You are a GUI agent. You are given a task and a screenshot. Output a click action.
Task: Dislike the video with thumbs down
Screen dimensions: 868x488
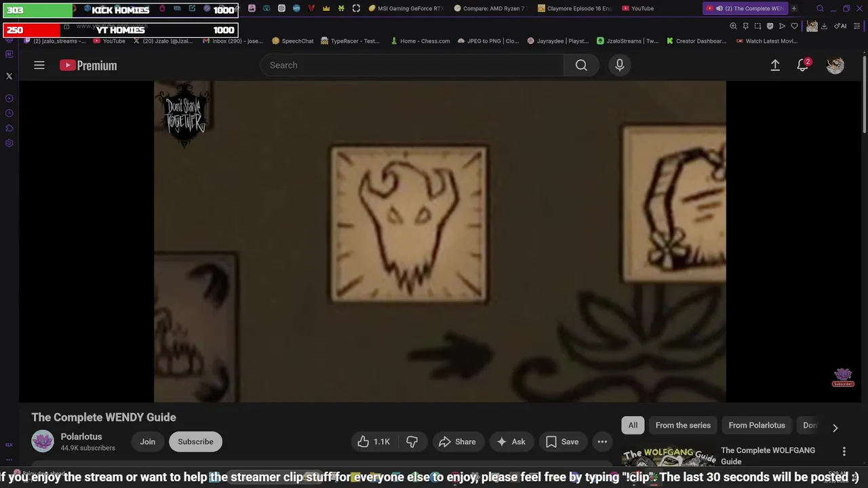412,442
